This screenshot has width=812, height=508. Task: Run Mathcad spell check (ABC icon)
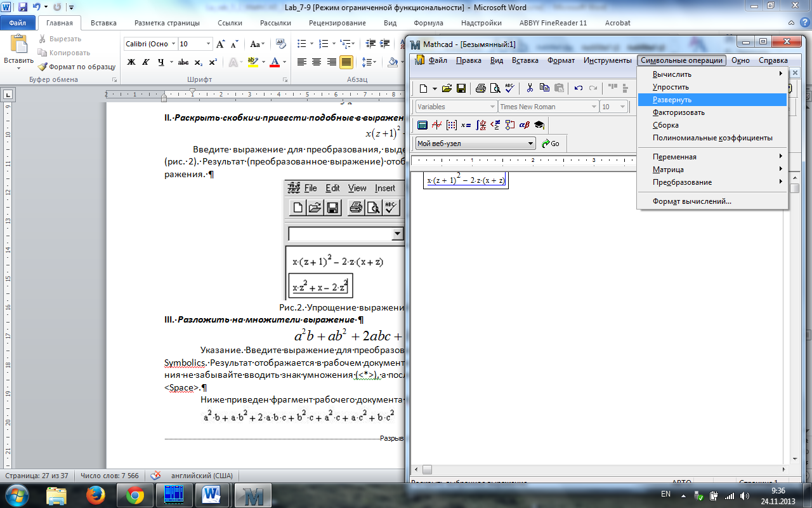(x=509, y=88)
